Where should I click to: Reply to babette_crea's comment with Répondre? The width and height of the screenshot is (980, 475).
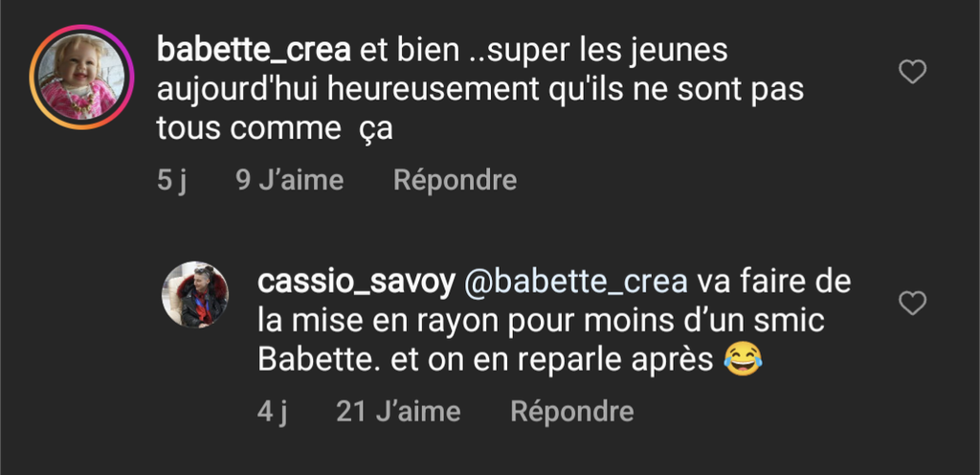click(455, 180)
